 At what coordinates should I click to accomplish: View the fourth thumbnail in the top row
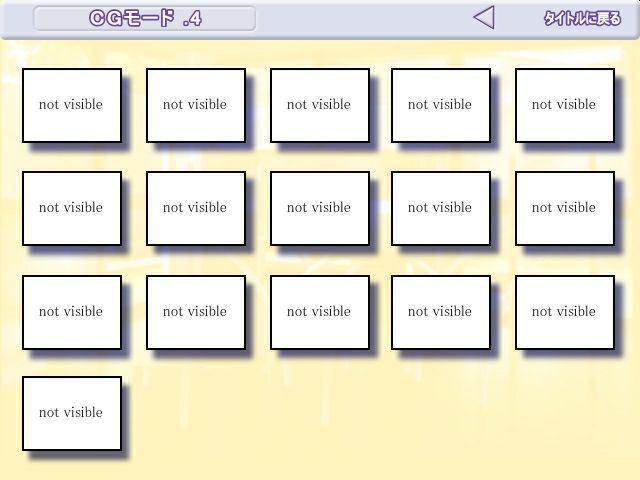440,105
